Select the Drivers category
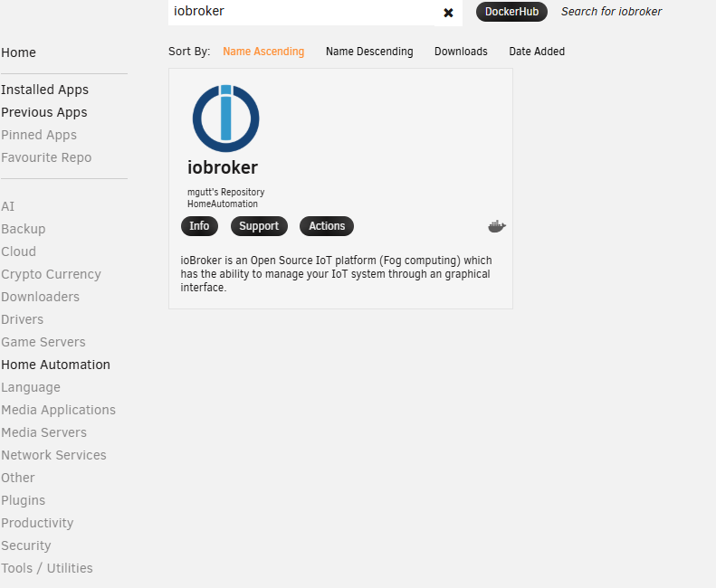 tap(22, 319)
